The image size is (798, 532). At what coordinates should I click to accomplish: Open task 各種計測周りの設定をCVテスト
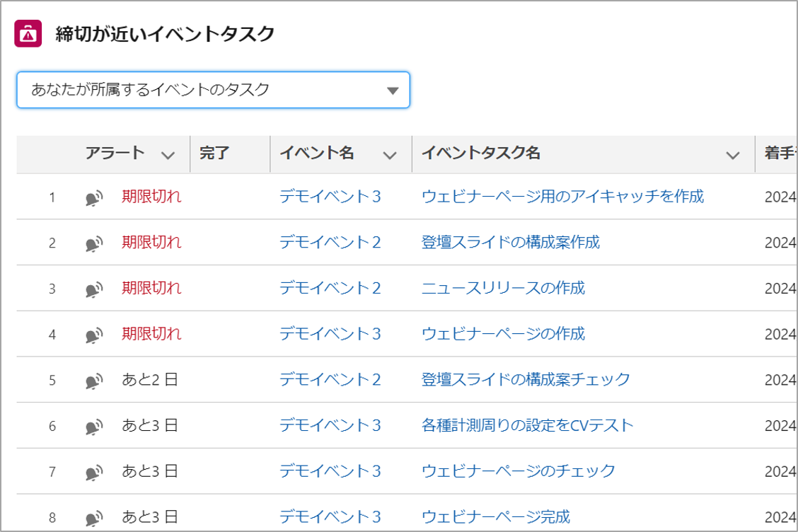[x=527, y=425]
